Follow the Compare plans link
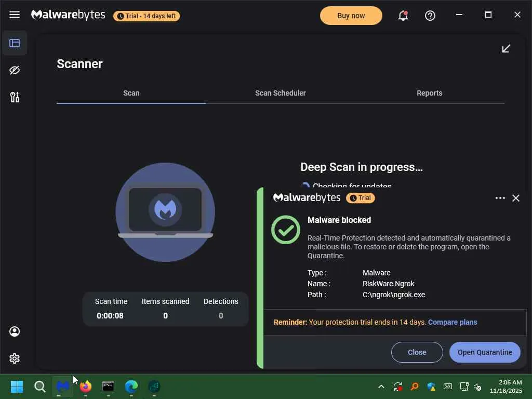532x399 pixels. [453, 322]
